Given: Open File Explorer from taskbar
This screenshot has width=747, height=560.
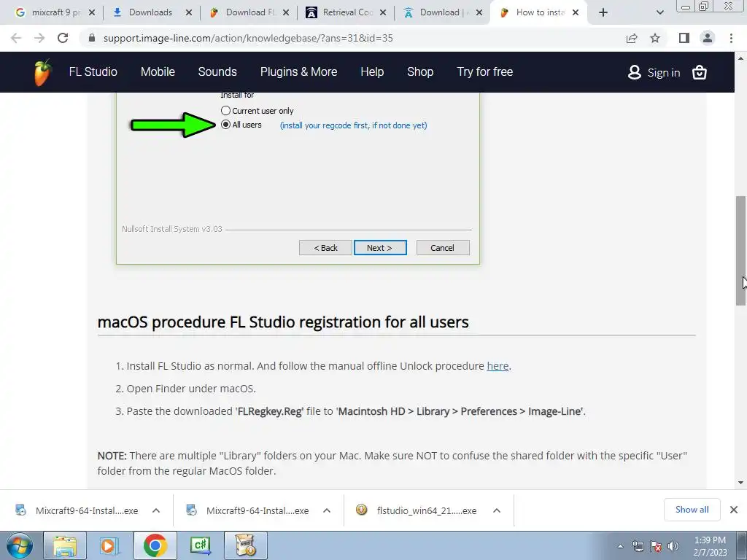Looking at the screenshot, I should click(65, 545).
